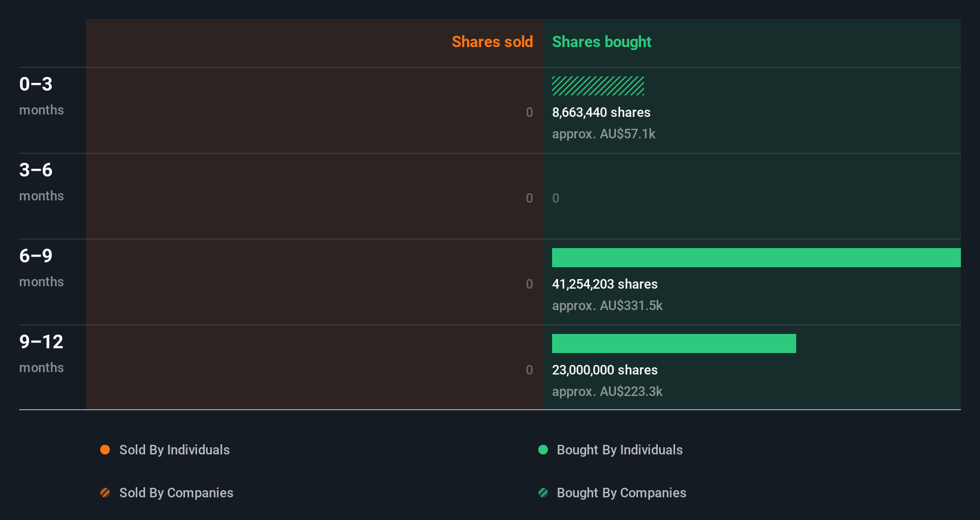Click the 3–6 months row label

tap(41, 182)
